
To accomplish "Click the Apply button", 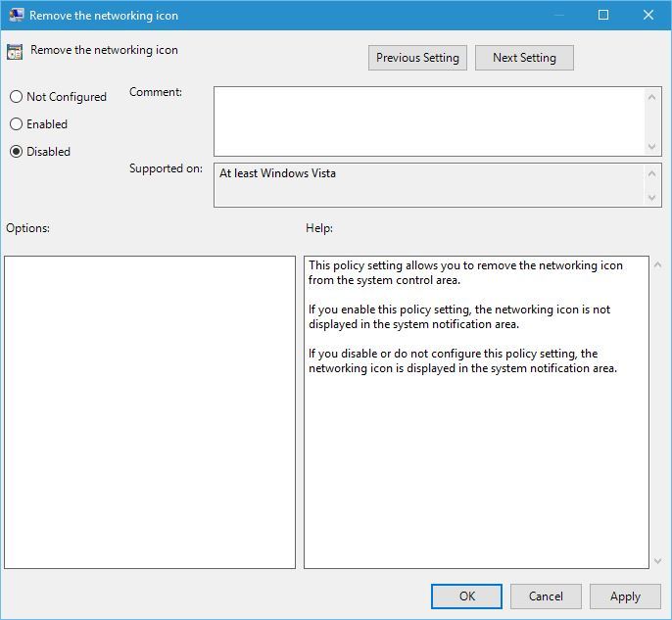I will [625, 596].
